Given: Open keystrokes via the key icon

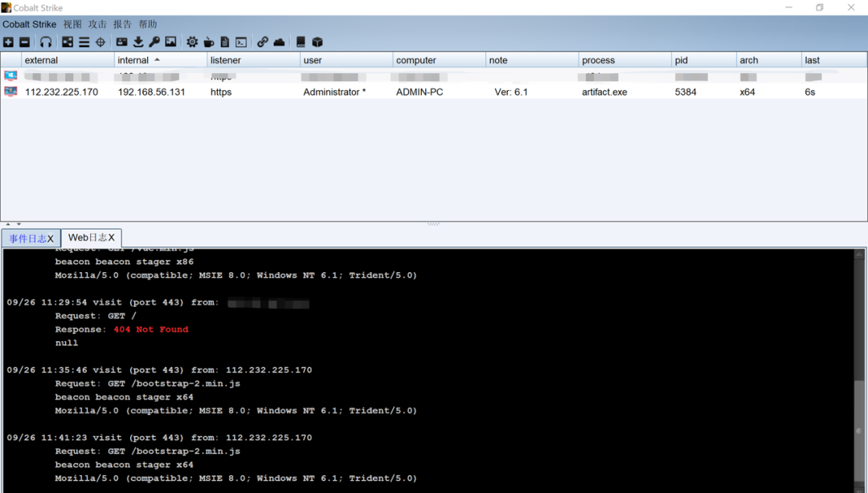Looking at the screenshot, I should 154,42.
